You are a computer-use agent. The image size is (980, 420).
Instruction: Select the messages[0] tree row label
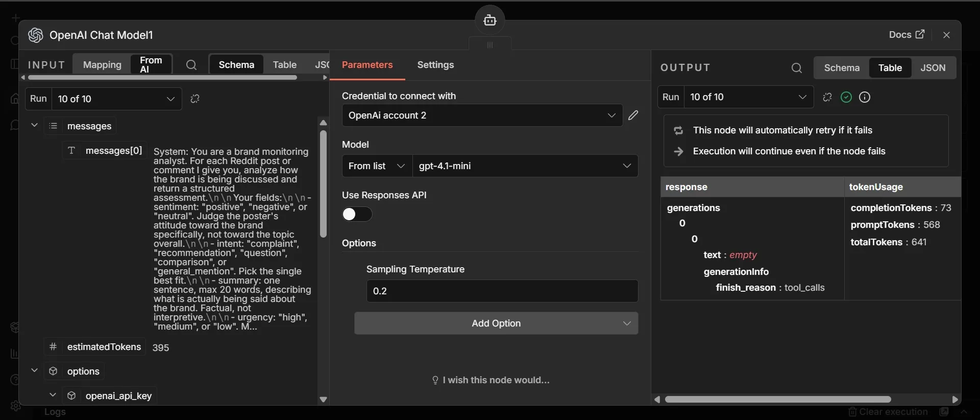[114, 151]
